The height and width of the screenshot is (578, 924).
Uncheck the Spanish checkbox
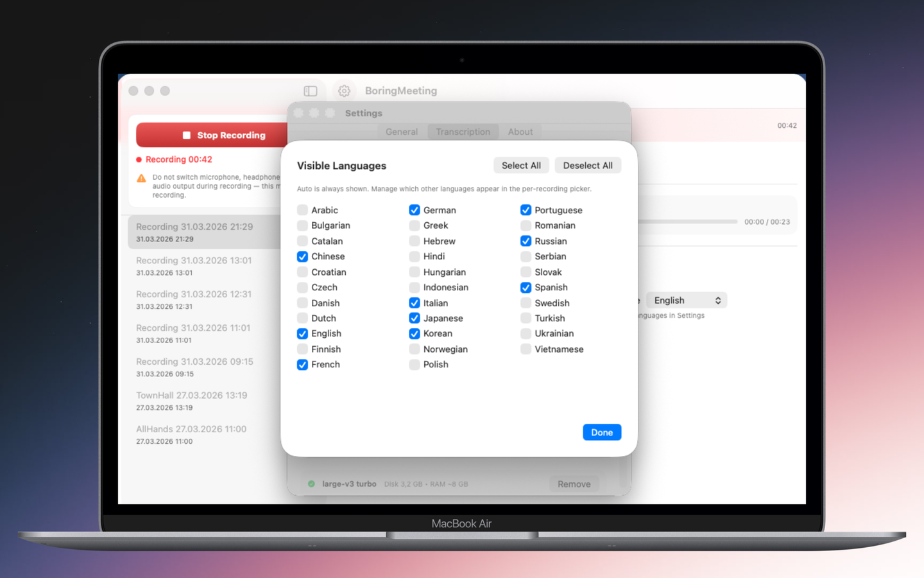tap(526, 287)
